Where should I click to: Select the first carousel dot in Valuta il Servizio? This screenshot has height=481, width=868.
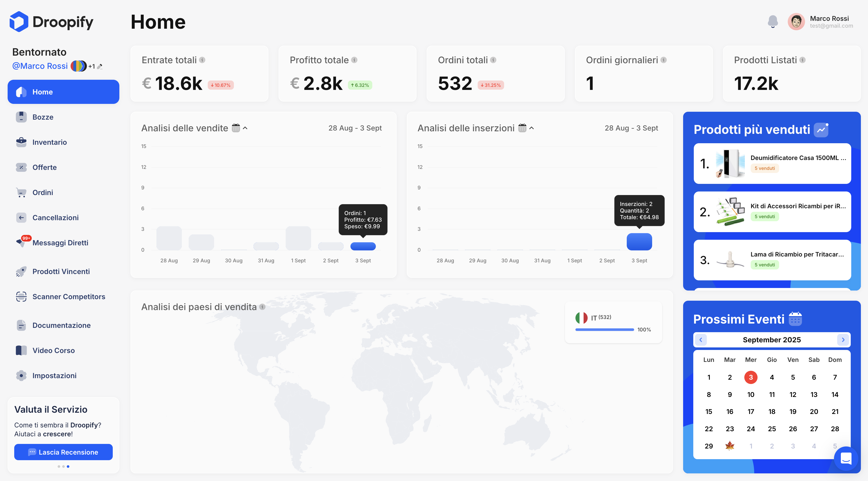(x=59, y=467)
